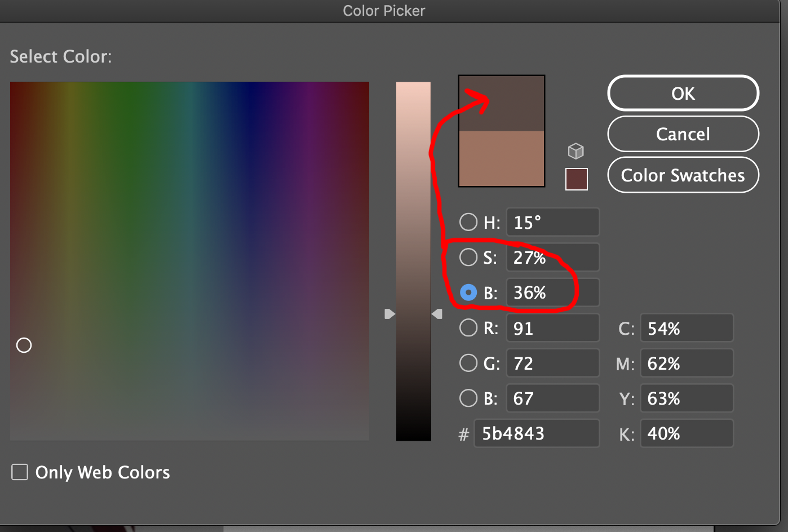Image resolution: width=788 pixels, height=532 pixels.
Task: Select the Hue radio button
Action: pos(468,222)
